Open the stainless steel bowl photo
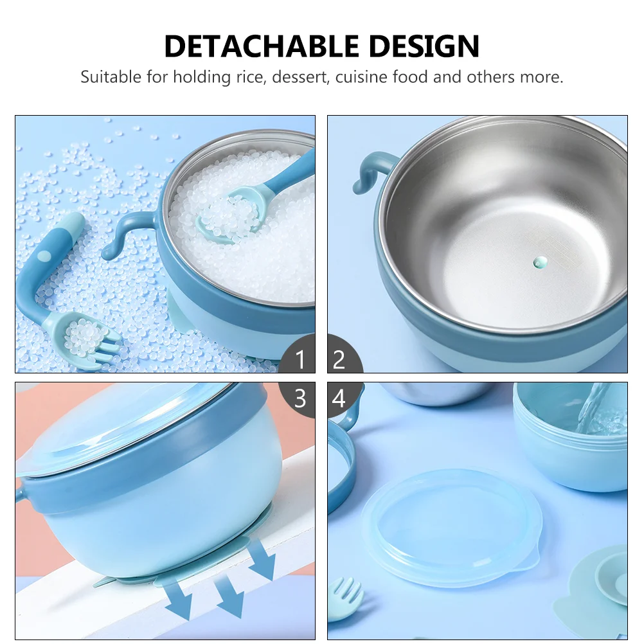The width and height of the screenshot is (644, 644). coord(478,244)
